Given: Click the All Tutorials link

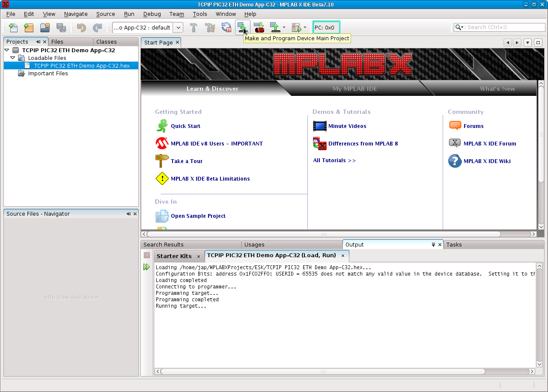Looking at the screenshot, I should 334,160.
